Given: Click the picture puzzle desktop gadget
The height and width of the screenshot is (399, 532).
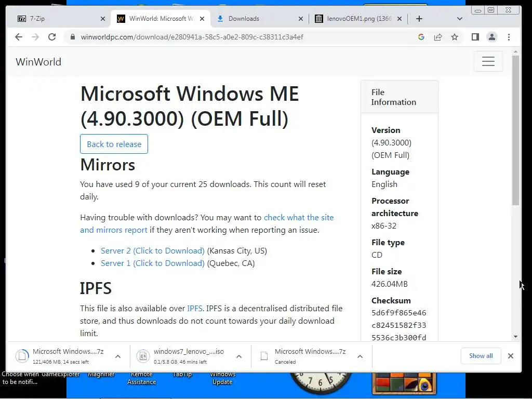Looking at the screenshot, I should tap(404, 383).
